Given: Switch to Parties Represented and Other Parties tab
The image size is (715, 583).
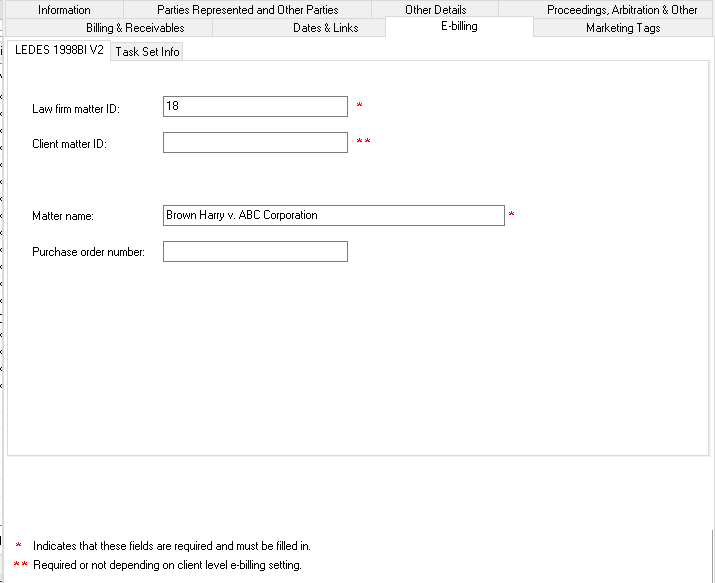Looking at the screenshot, I should click(x=248, y=10).
